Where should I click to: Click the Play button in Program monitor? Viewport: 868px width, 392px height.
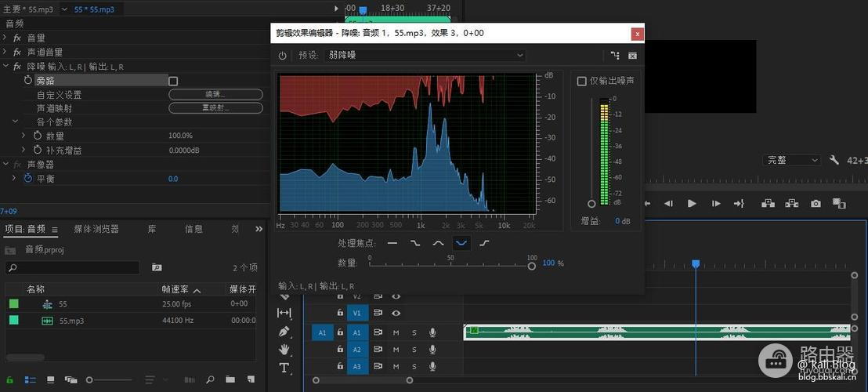pyautogui.click(x=692, y=204)
